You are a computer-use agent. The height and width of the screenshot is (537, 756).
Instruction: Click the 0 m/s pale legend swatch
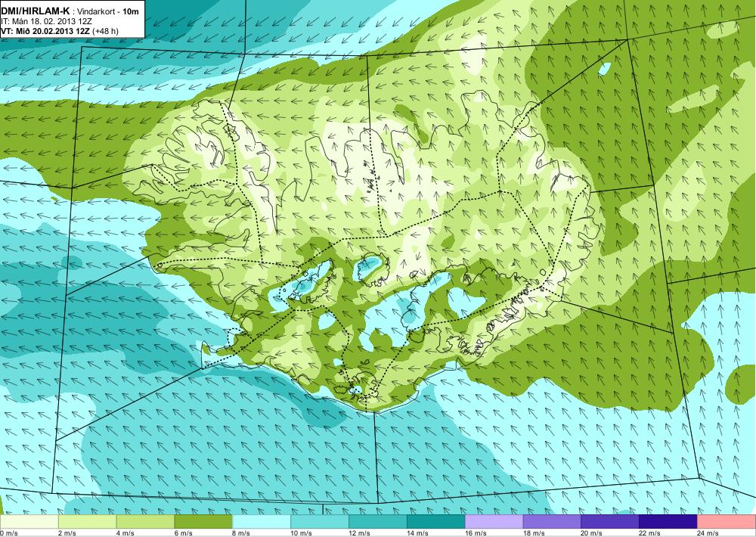click(29, 522)
